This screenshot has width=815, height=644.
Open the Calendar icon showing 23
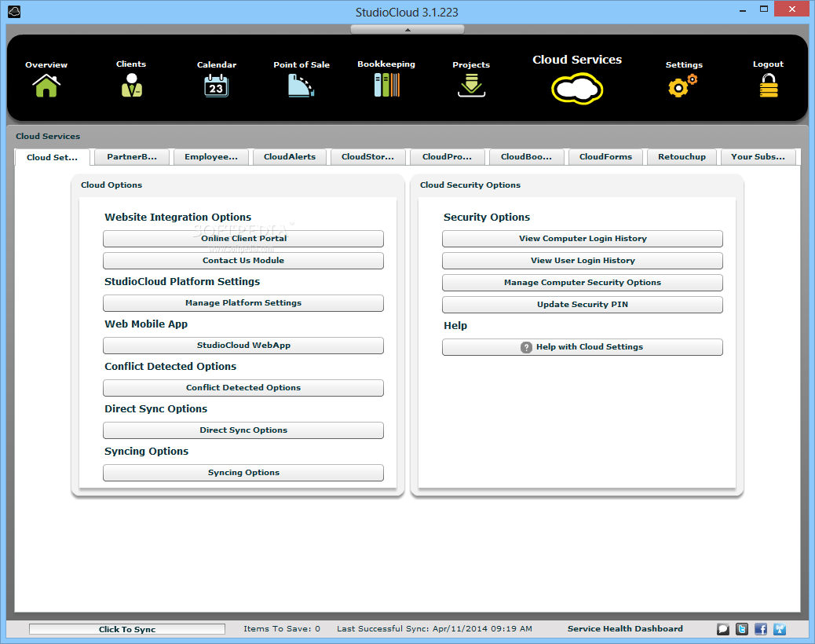(216, 86)
